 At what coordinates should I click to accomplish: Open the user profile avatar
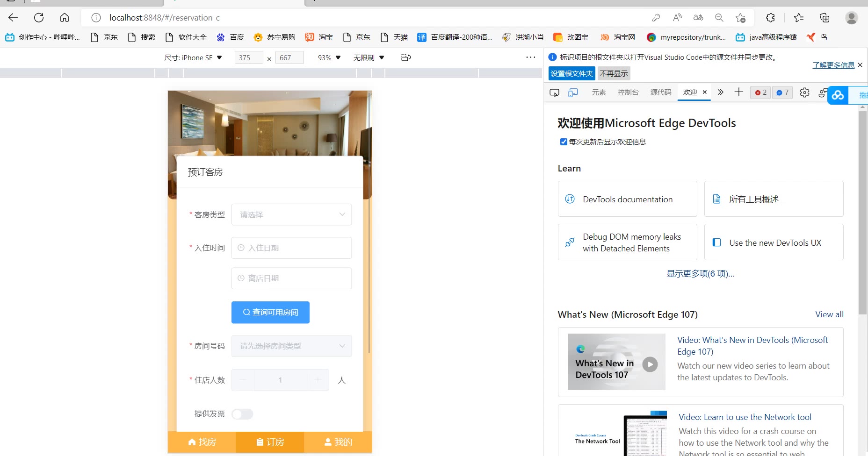coord(852,18)
